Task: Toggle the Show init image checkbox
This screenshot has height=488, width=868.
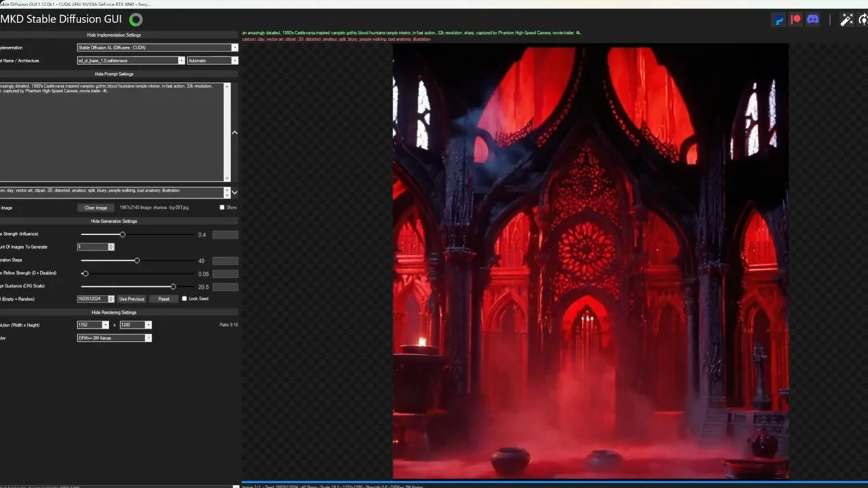Action: pyautogui.click(x=222, y=207)
